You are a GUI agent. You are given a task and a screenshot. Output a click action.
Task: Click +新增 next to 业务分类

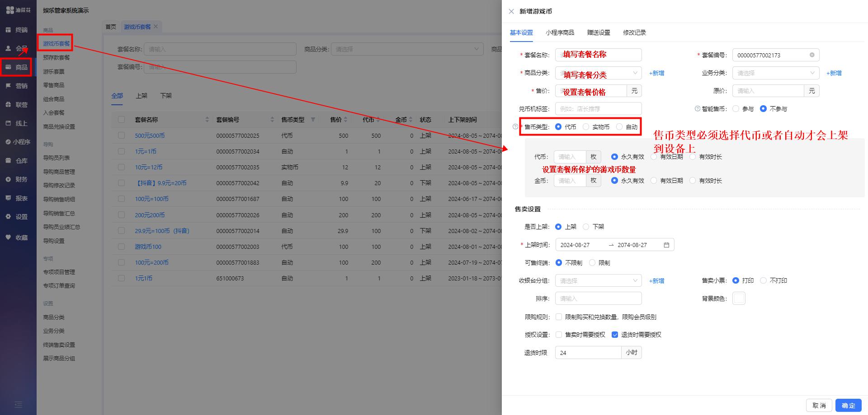click(834, 73)
